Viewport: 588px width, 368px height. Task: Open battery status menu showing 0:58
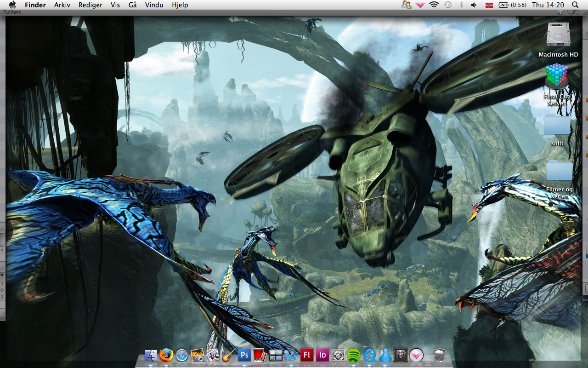513,5
